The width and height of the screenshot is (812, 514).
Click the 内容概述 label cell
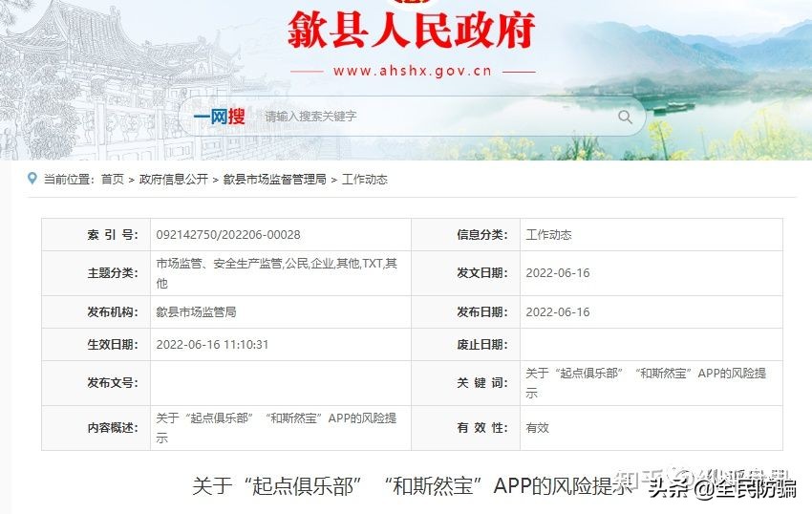96,428
